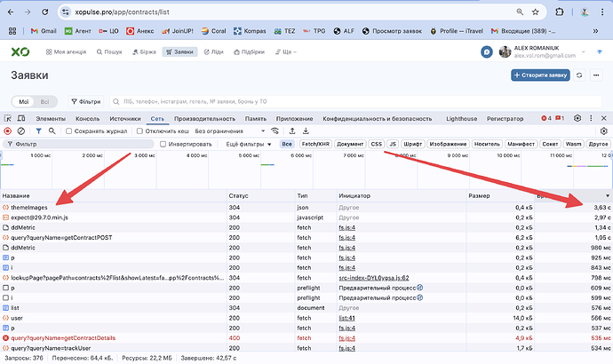Select the themeImages request row
The width and height of the screenshot is (613, 364).
[306, 208]
